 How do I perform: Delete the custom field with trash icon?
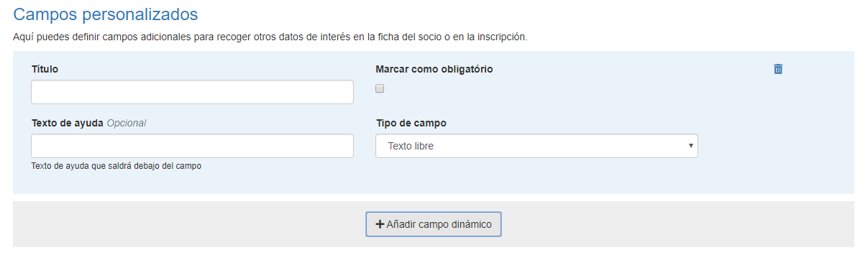pyautogui.click(x=778, y=69)
